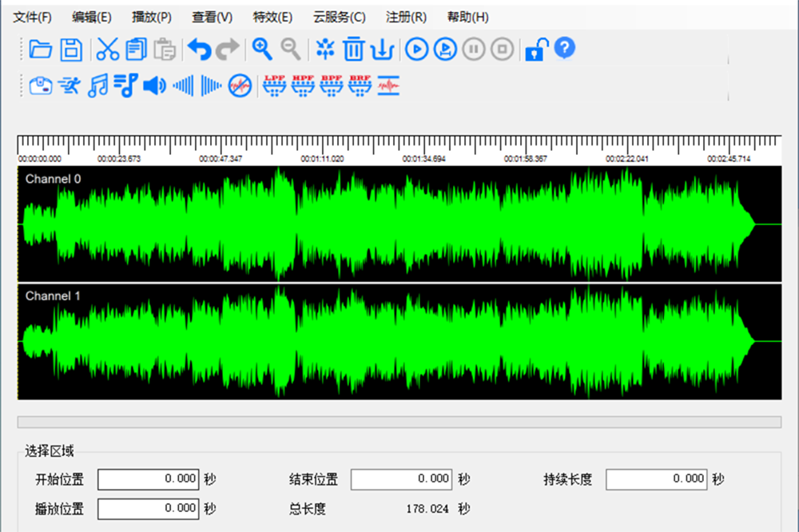
Task: Open the 文件(F) menu
Action: (33, 17)
